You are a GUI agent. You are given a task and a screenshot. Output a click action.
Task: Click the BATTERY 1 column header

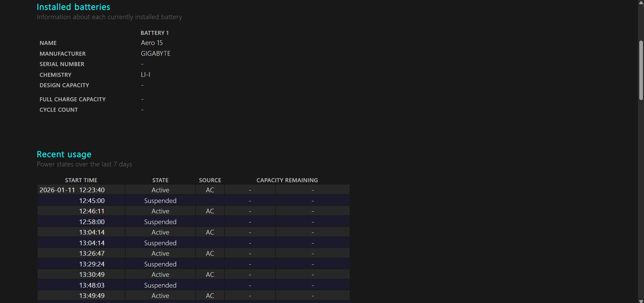tap(154, 33)
